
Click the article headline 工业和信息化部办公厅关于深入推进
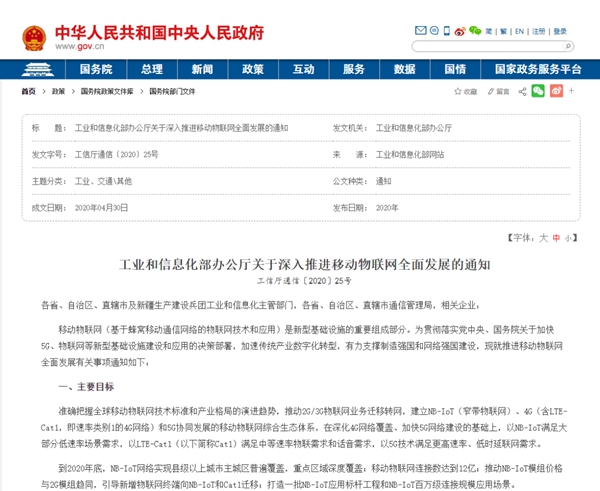tap(305, 264)
